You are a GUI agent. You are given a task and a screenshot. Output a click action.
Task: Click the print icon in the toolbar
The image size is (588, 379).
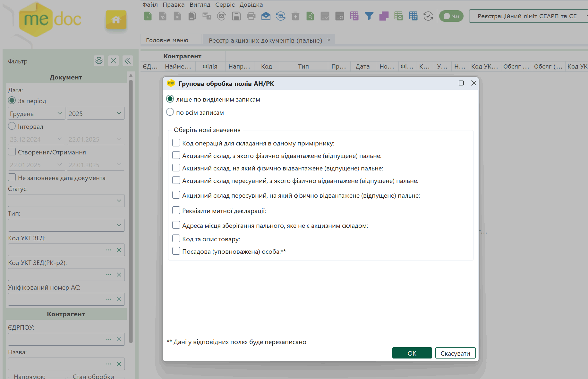pyautogui.click(x=251, y=16)
